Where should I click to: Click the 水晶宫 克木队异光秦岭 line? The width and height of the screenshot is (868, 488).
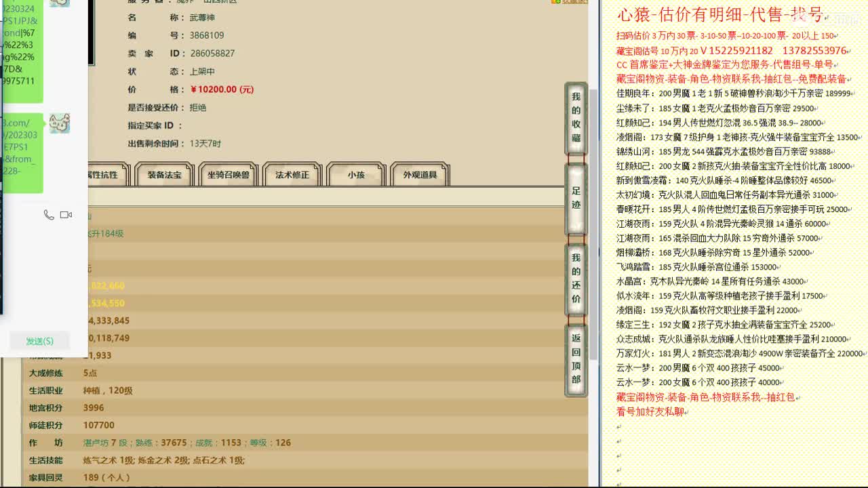tap(710, 281)
